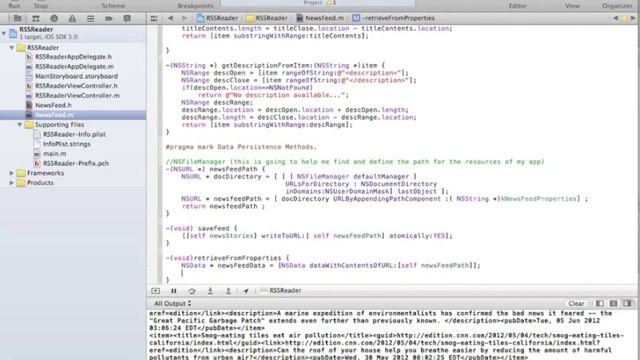Open RSSReaderViewController.m
The width and height of the screenshot is (640, 360).
click(x=77, y=96)
